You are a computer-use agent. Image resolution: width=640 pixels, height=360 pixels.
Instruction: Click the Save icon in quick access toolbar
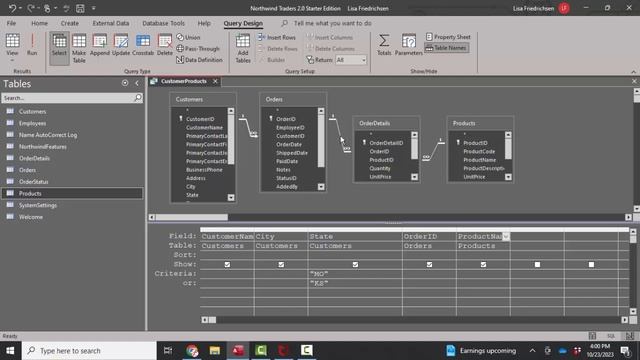tap(80, 8)
